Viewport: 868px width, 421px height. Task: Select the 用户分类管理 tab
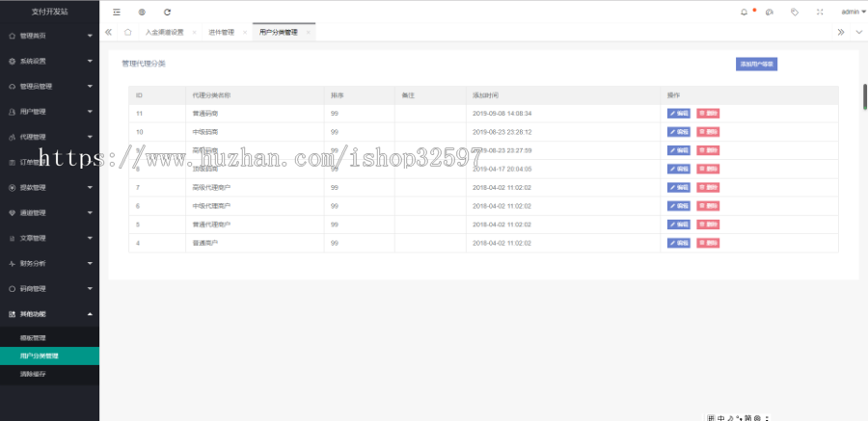tap(279, 32)
